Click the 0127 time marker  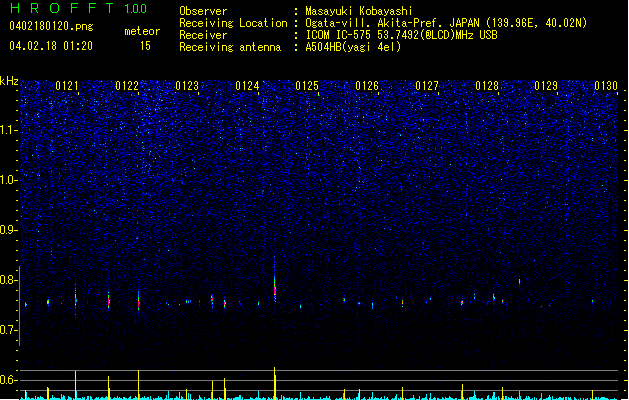click(427, 86)
